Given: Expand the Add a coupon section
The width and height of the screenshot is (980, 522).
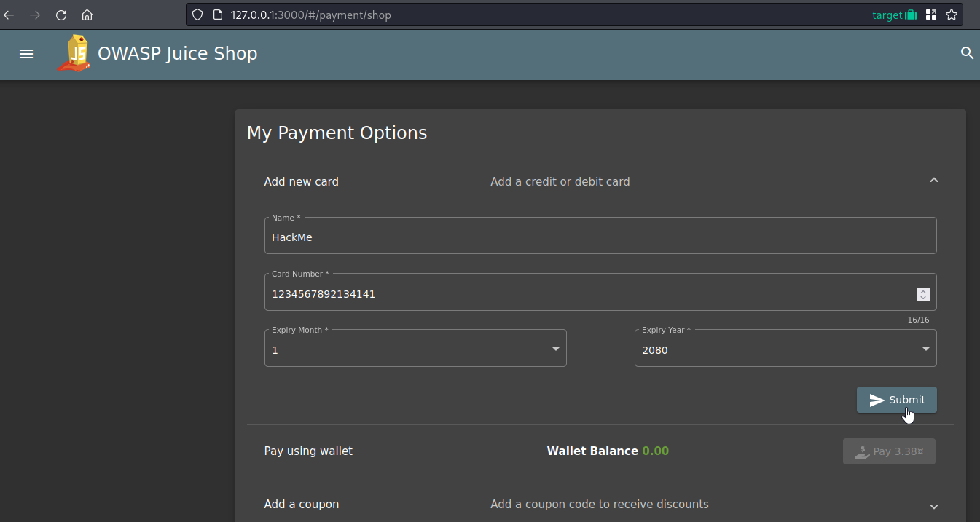Looking at the screenshot, I should (933, 506).
